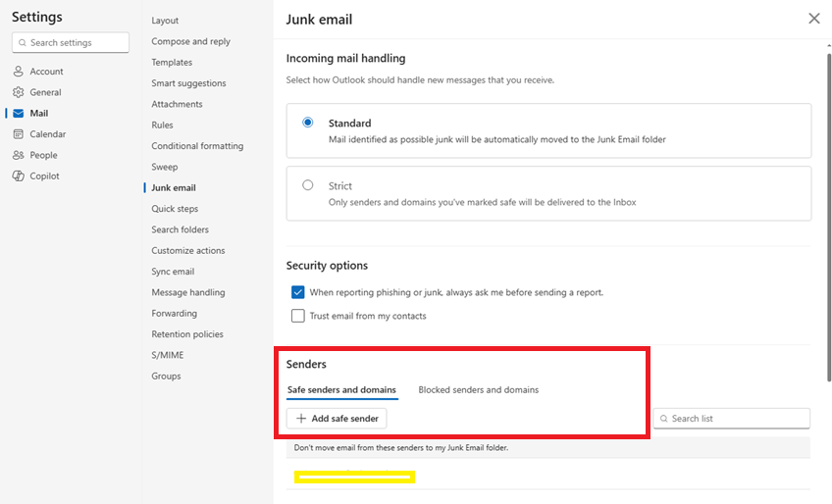Click the People icon in sidebar
This screenshot has height=504, width=832.
[18, 155]
